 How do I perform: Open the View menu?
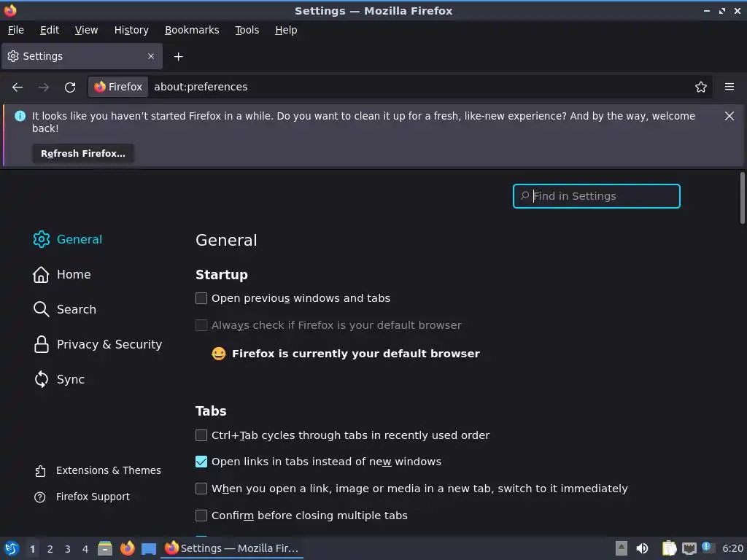(86, 30)
